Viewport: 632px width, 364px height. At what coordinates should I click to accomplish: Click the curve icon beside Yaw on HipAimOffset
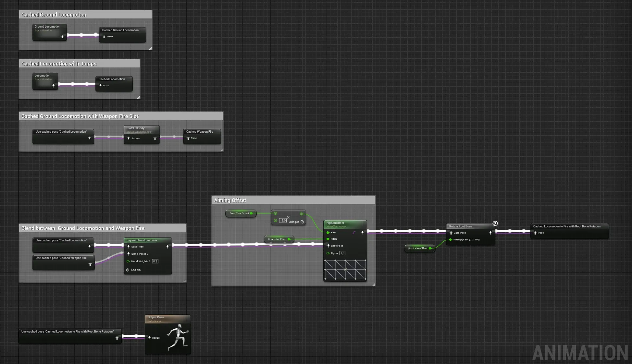[354, 233]
